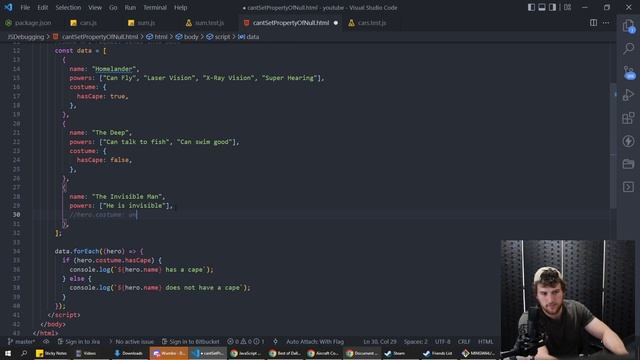
Task: Customize layout from the title bar
Action: [567, 7]
